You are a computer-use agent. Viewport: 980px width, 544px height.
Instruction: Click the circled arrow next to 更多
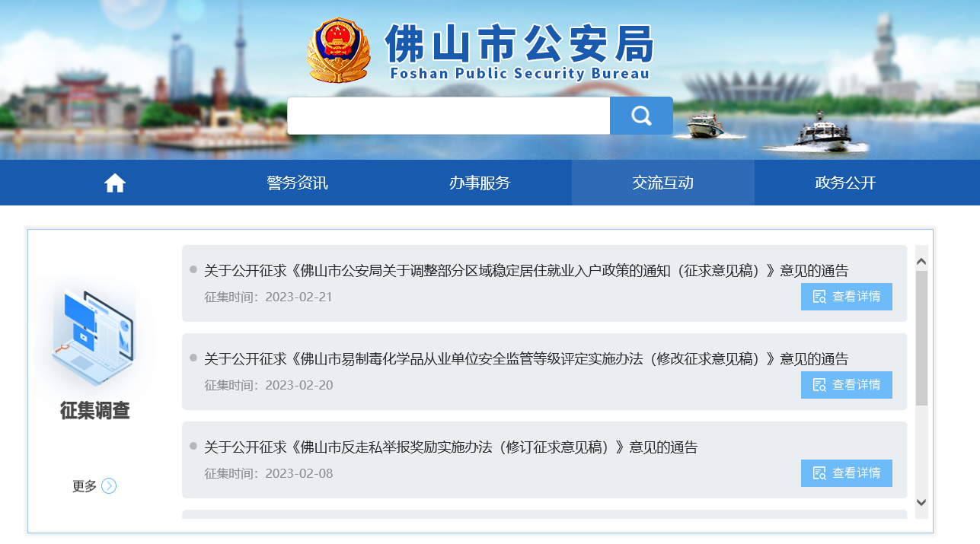[109, 485]
